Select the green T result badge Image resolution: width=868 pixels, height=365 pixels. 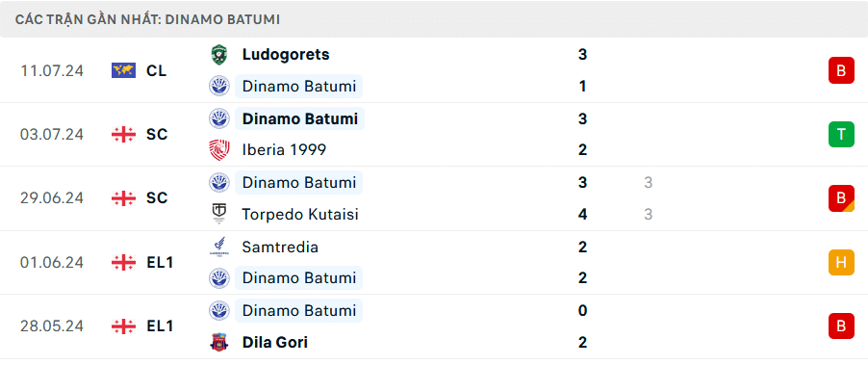click(x=841, y=135)
